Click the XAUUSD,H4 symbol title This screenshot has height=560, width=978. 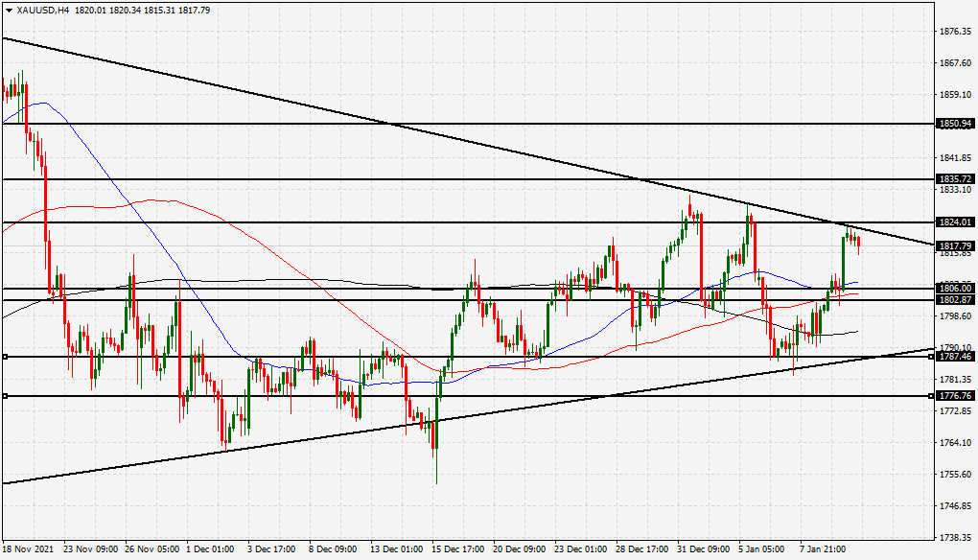[42, 11]
